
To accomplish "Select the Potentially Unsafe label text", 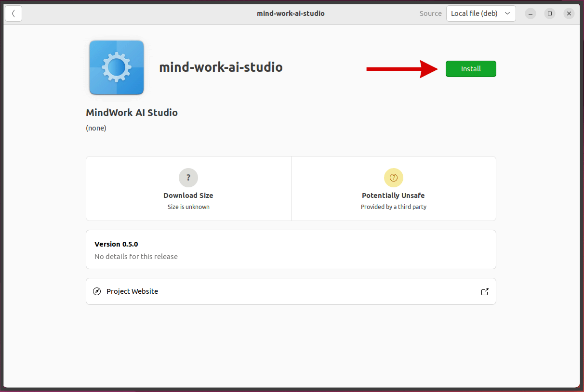I will click(x=393, y=196).
